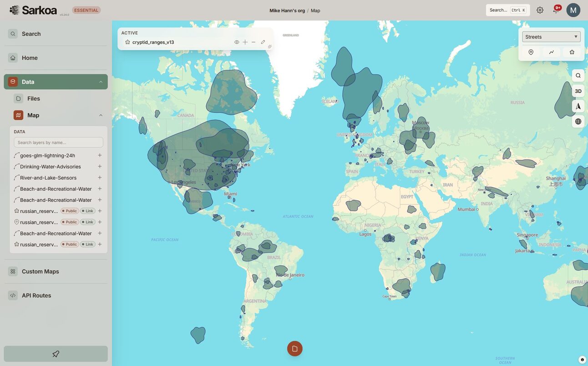Open notifications bell with 9+ badge

tap(556, 10)
